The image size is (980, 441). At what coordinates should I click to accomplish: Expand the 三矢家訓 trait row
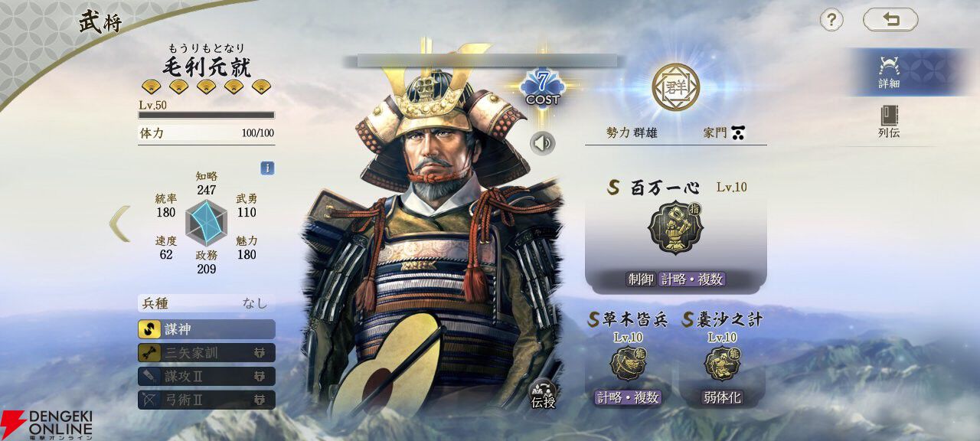coord(207,352)
